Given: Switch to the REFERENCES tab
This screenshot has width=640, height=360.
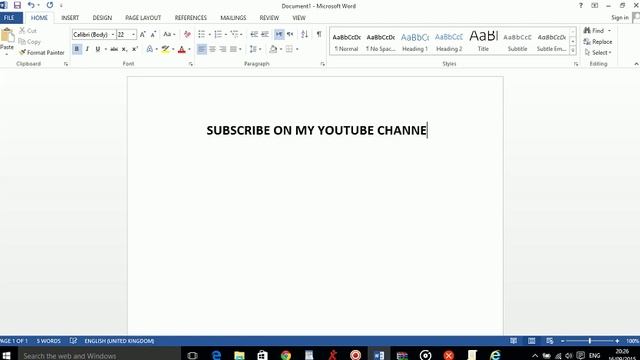Looking at the screenshot, I should (191, 18).
